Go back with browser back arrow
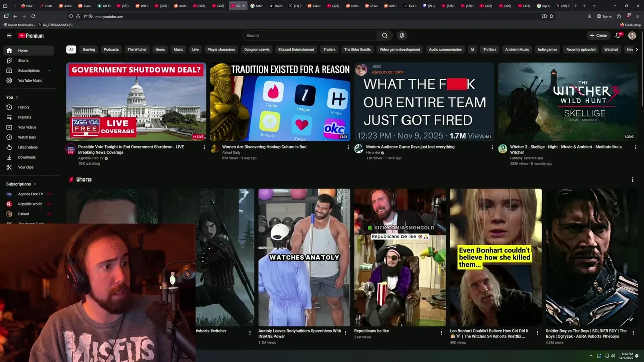The image size is (644, 362). tap(15, 16)
